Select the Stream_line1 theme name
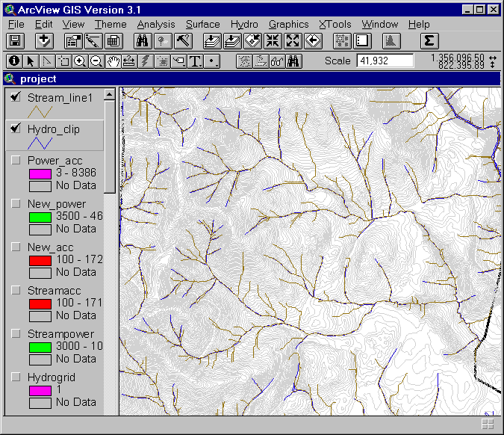The image size is (504, 435). pyautogui.click(x=60, y=97)
